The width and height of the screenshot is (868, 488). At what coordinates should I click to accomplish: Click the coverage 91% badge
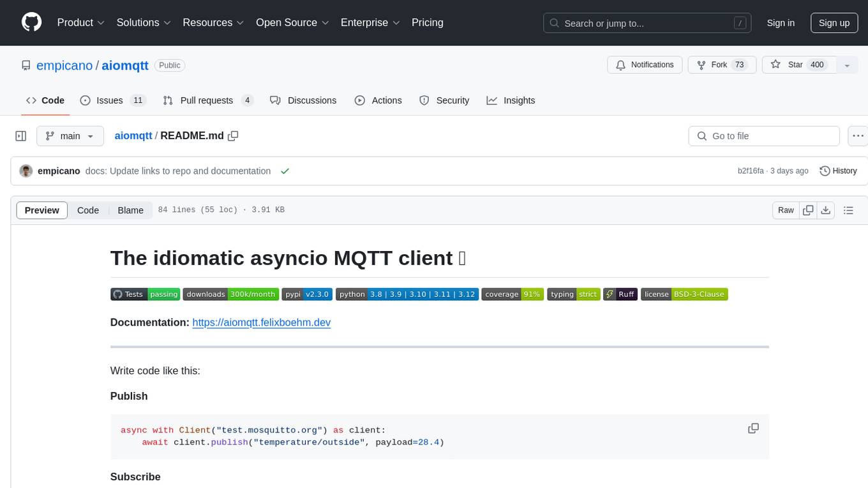coord(513,294)
